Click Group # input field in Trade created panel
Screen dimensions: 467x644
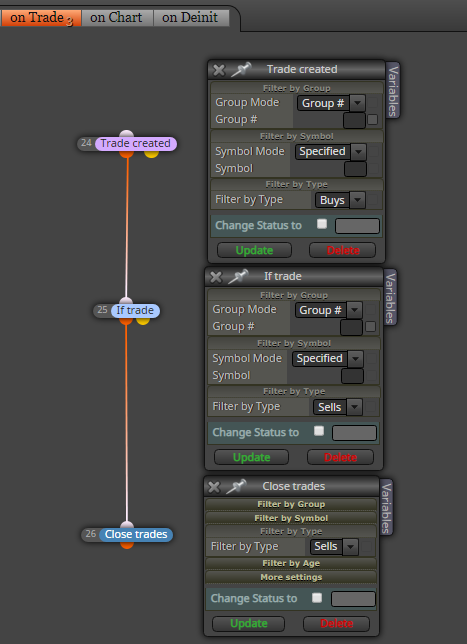click(354, 120)
